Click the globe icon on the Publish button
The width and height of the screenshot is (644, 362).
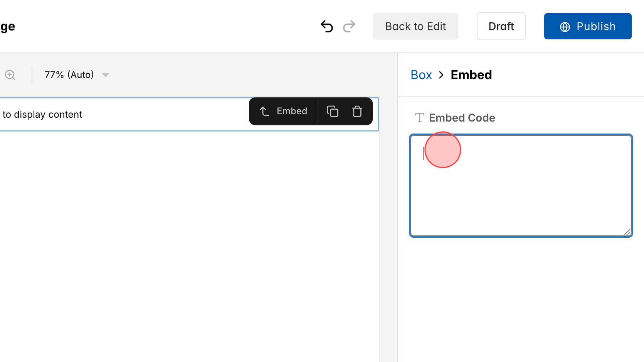pyautogui.click(x=564, y=26)
